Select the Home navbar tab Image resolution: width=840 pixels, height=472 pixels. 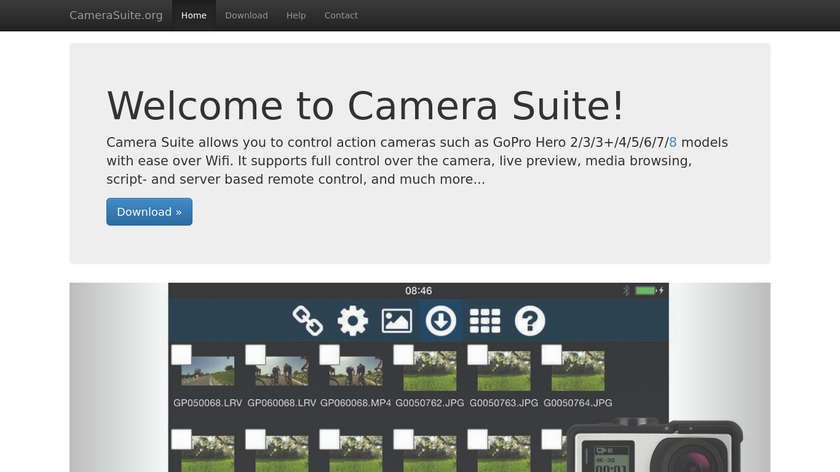point(194,16)
